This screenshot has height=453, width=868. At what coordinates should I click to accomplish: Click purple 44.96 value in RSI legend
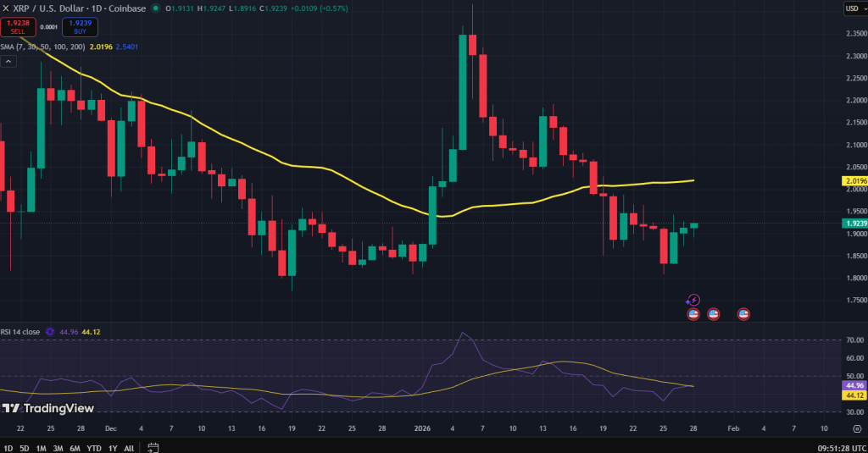point(69,332)
